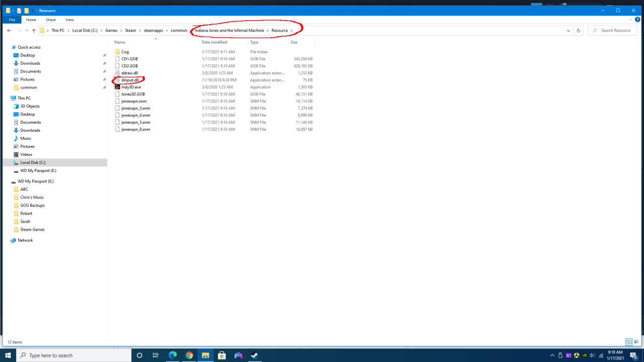Click the Indy3D.exe application icon
Image resolution: width=644 pixels, height=362 pixels.
[117, 87]
